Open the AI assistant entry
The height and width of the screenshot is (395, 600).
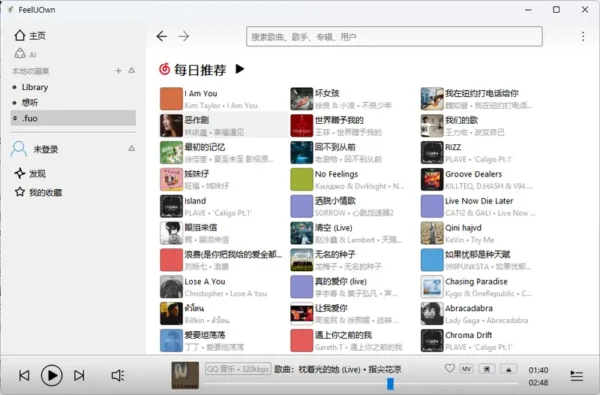(25, 54)
